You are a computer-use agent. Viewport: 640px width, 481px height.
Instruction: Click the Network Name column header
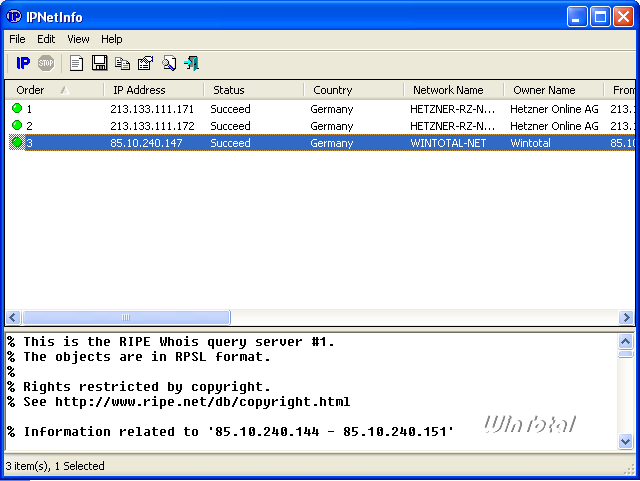coord(448,90)
